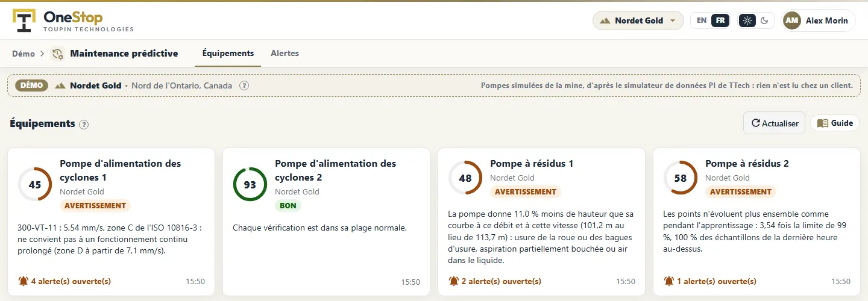Screen dimensions: 868x301
Task: Click text '300-VT-11 : 5,54 mm/s' description
Action: (110, 240)
